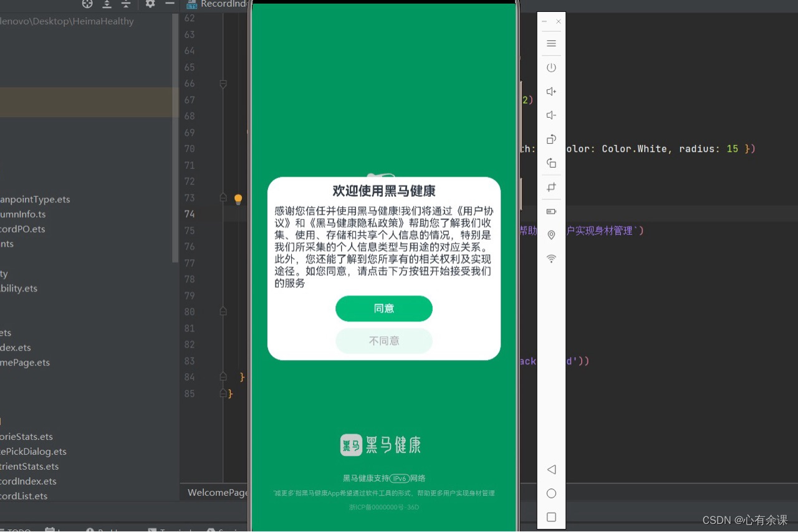Open umnInfo.ts file in project tree
Image resolution: width=798 pixels, height=532 pixels.
tap(23, 214)
